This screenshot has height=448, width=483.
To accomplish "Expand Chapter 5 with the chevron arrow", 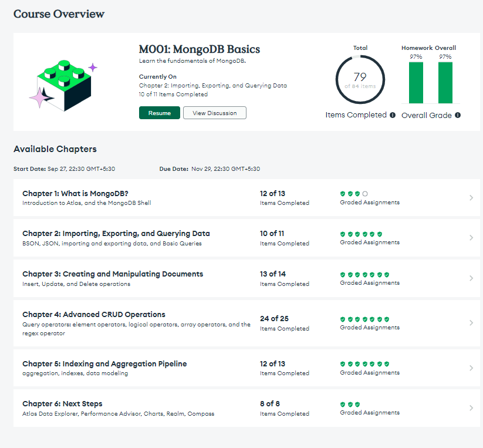I will click(x=471, y=368).
